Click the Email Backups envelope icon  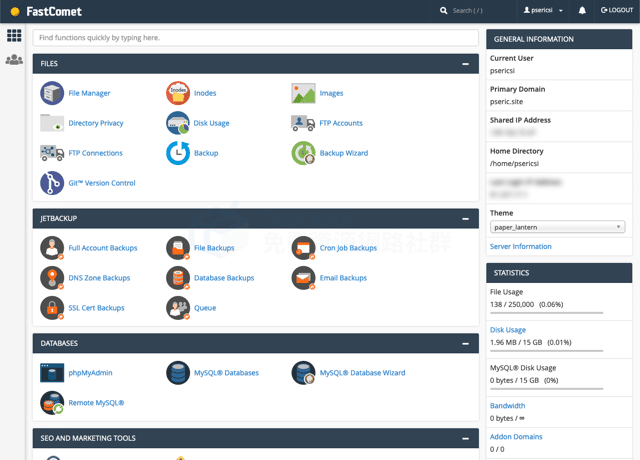303,278
